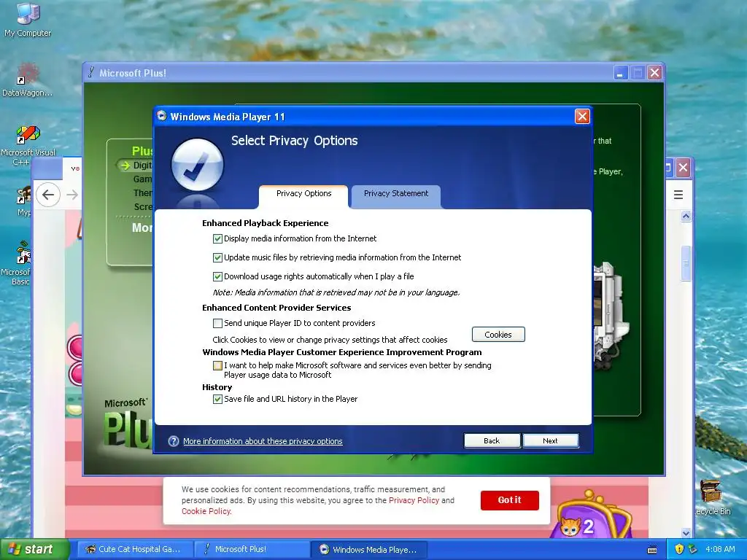Open the Microsoft Visual C++ desktop icon
The width and height of the screenshot is (747, 560).
click(x=28, y=145)
